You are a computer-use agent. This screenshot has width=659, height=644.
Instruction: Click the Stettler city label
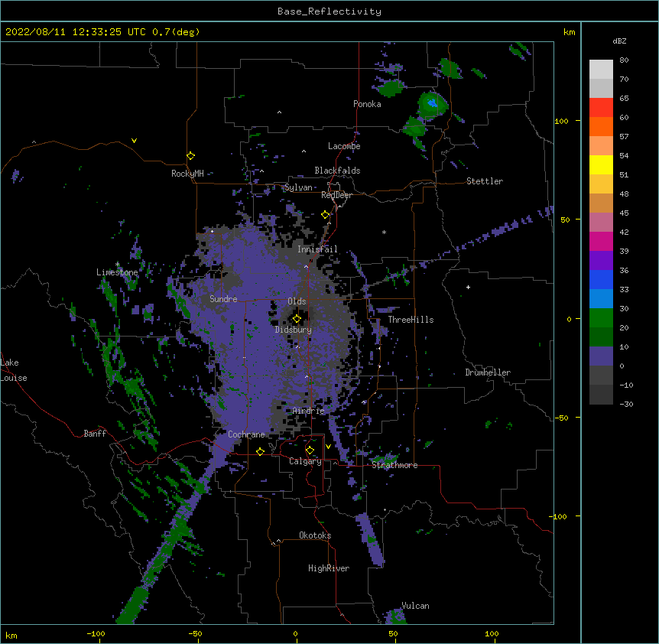[485, 181]
